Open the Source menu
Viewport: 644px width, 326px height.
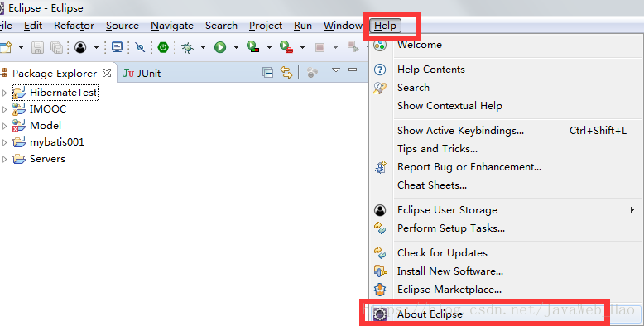(x=123, y=26)
